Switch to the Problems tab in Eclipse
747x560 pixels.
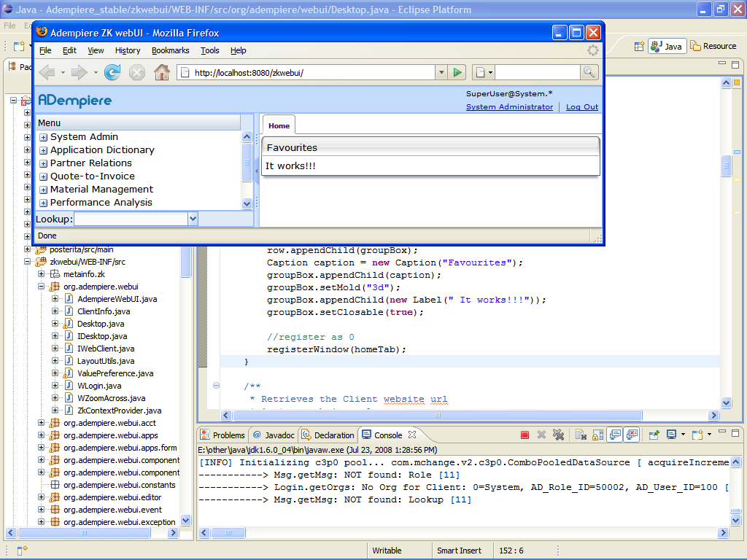[223, 435]
